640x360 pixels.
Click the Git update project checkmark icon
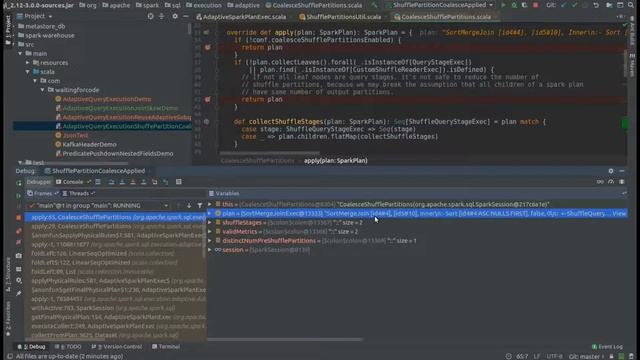pyautogui.click(x=564, y=5)
